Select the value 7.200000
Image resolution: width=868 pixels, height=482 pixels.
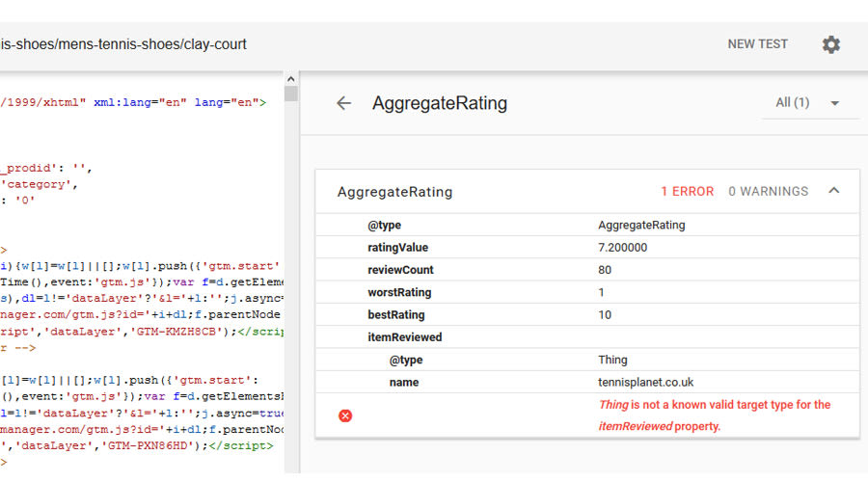622,248
